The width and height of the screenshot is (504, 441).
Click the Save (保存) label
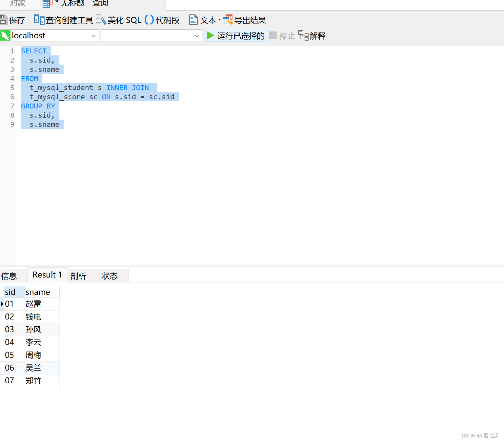(17, 20)
